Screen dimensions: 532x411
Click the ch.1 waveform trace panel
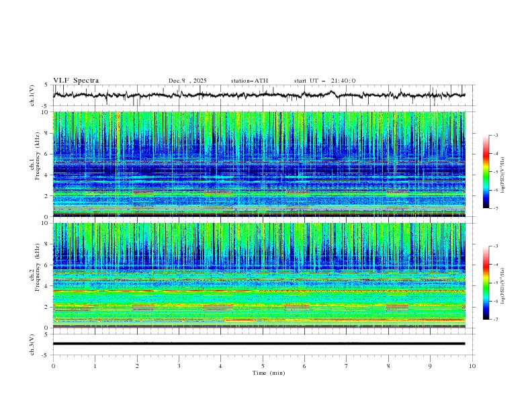point(263,95)
